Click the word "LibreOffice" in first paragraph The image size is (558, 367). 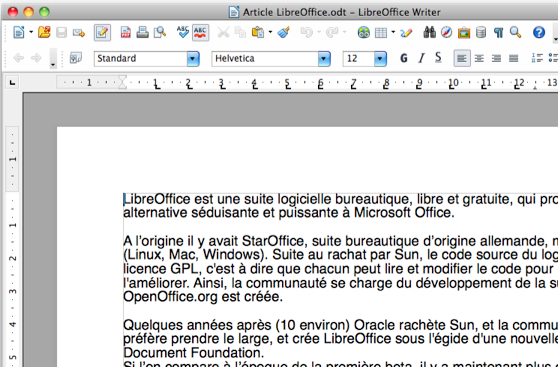[x=157, y=199]
